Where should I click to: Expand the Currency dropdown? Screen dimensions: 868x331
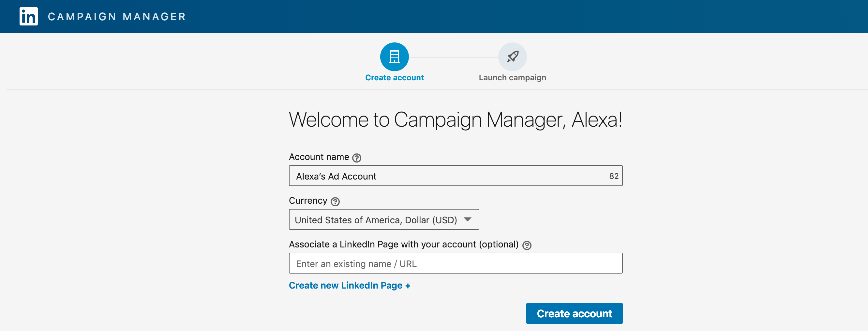coord(384,220)
